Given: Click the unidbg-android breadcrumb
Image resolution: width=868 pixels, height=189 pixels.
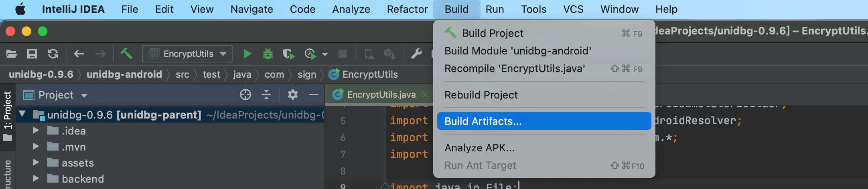Looking at the screenshot, I should [x=124, y=74].
